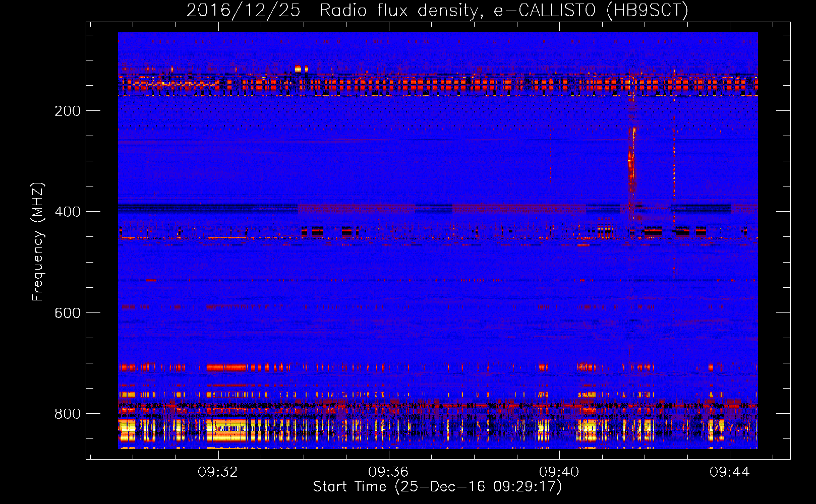Click the plot title '2016/12/25 Radio flux density'
The image size is (816, 504).
click(332, 10)
